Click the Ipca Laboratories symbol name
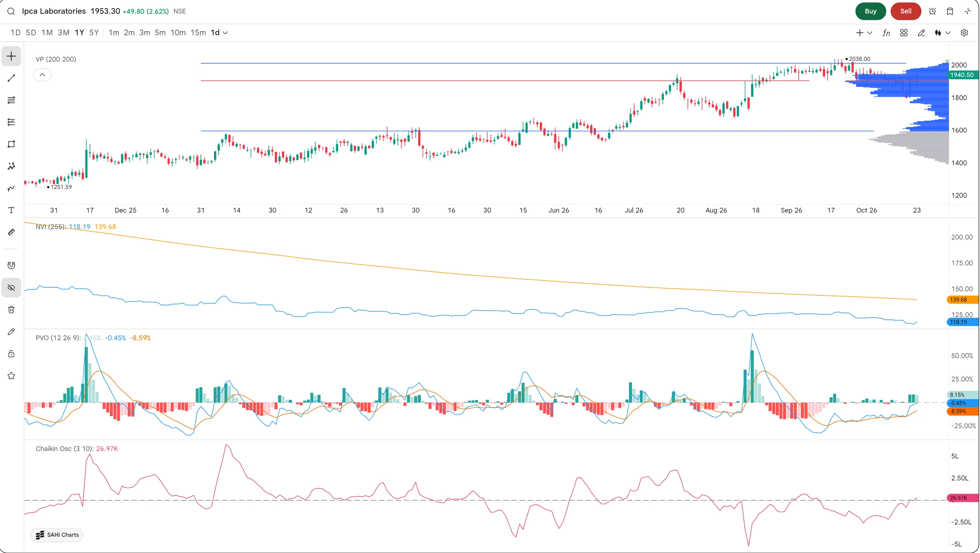 pyautogui.click(x=54, y=11)
